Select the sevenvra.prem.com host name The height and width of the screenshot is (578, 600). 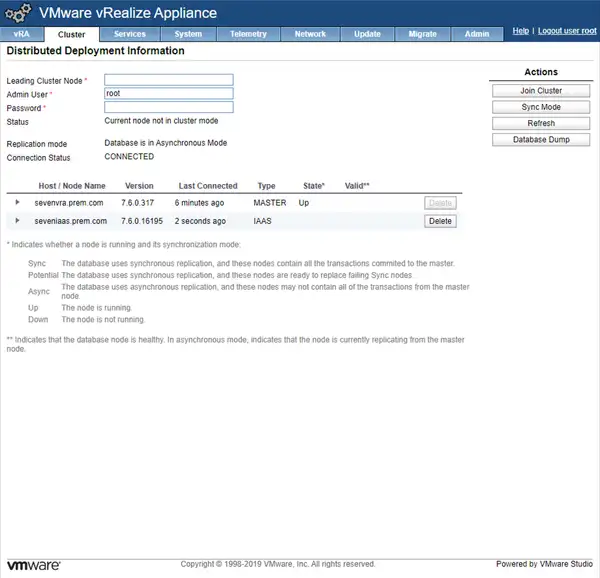click(x=69, y=203)
